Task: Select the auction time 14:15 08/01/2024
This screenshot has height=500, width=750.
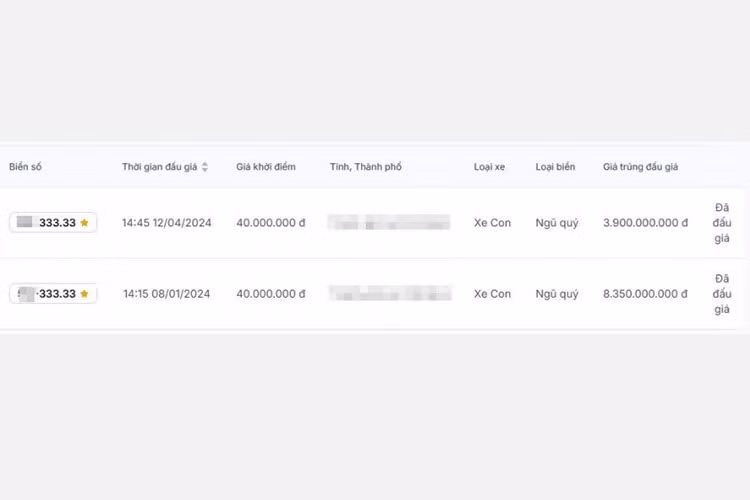Action: coord(166,294)
